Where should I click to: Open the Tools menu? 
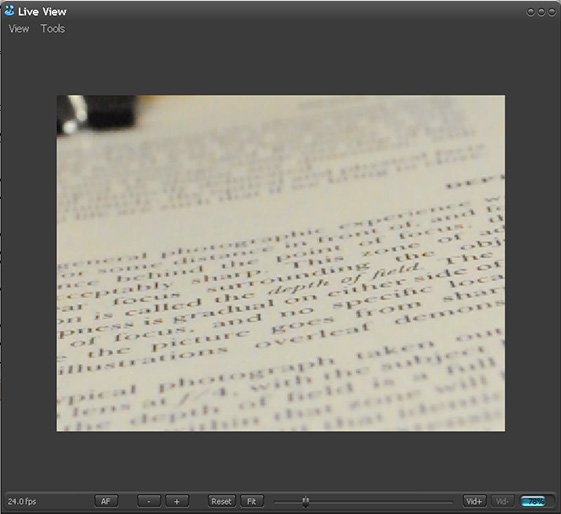click(53, 29)
